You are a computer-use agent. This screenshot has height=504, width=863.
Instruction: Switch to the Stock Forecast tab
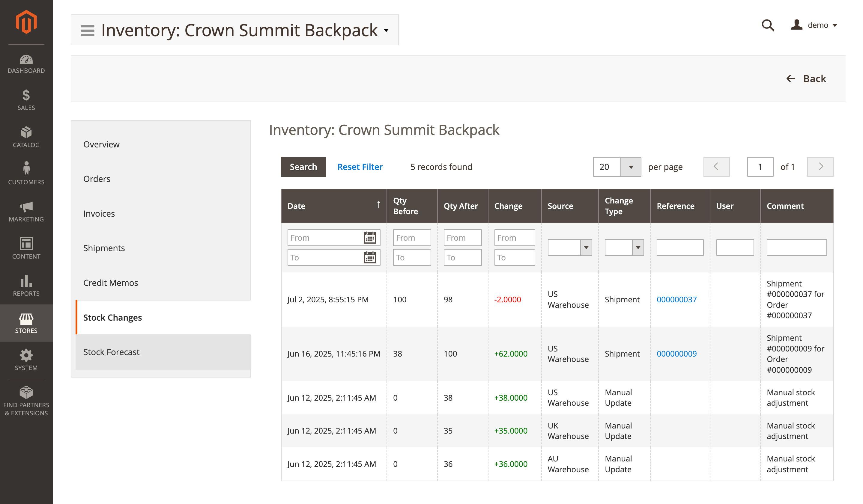(x=111, y=352)
